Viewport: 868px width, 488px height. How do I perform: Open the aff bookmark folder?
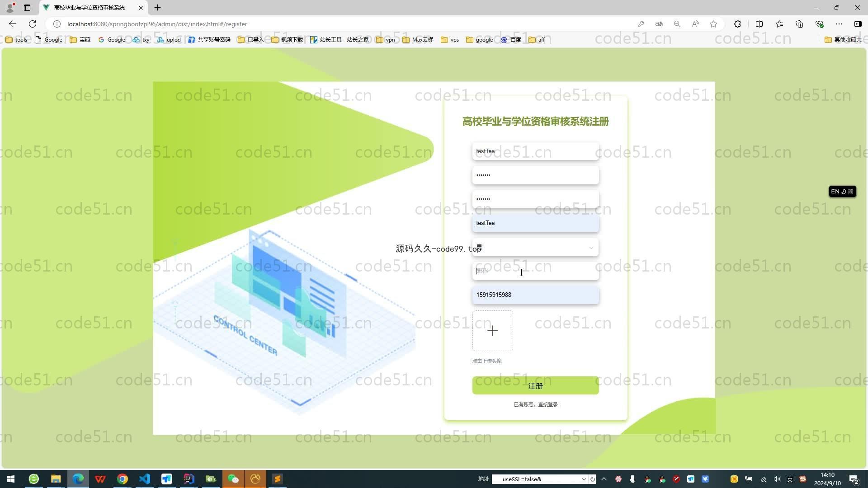pos(537,40)
